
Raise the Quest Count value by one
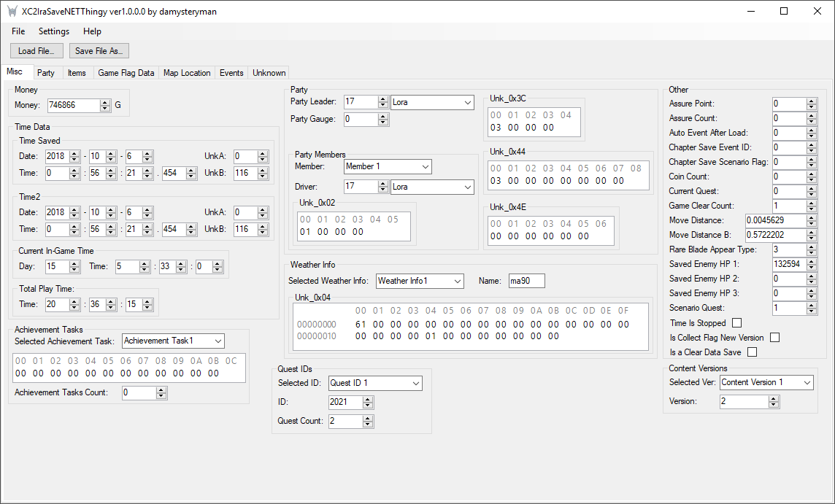click(368, 418)
